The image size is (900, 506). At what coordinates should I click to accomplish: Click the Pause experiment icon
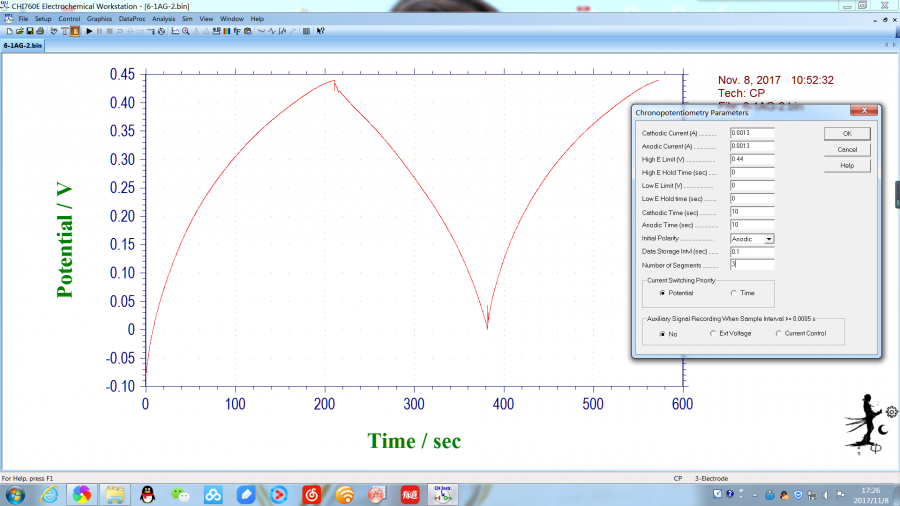pyautogui.click(x=99, y=31)
